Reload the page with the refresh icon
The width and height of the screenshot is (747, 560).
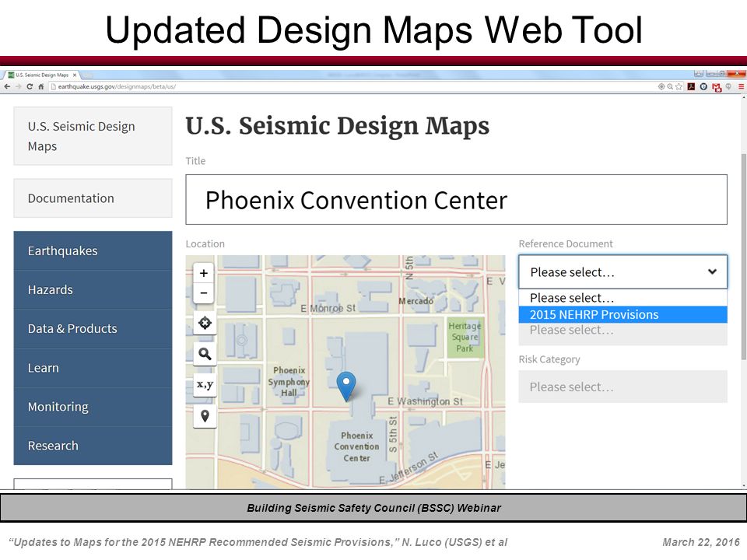tap(30, 86)
